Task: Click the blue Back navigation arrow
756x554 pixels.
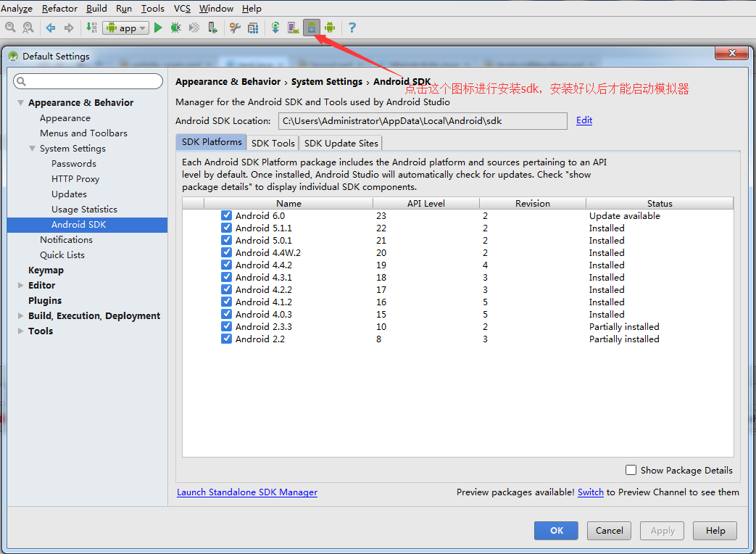Action: (x=51, y=28)
